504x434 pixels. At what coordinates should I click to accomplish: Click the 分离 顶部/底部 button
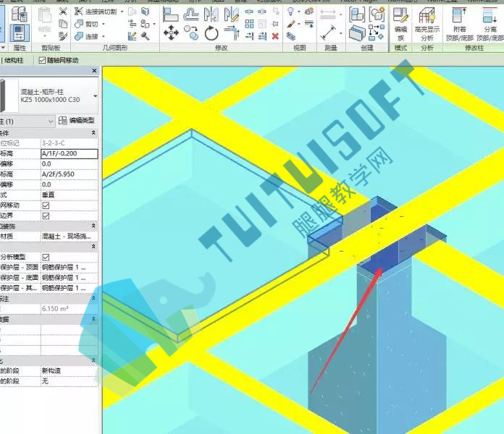[x=490, y=24]
